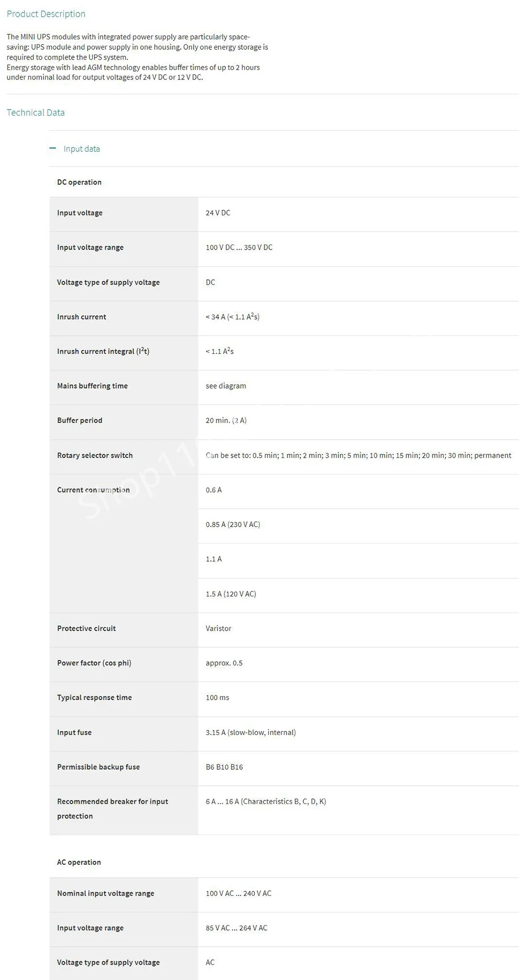Screen dimensions: 519x980
Task: Select the AC operation subheading
Action: pos(79,862)
